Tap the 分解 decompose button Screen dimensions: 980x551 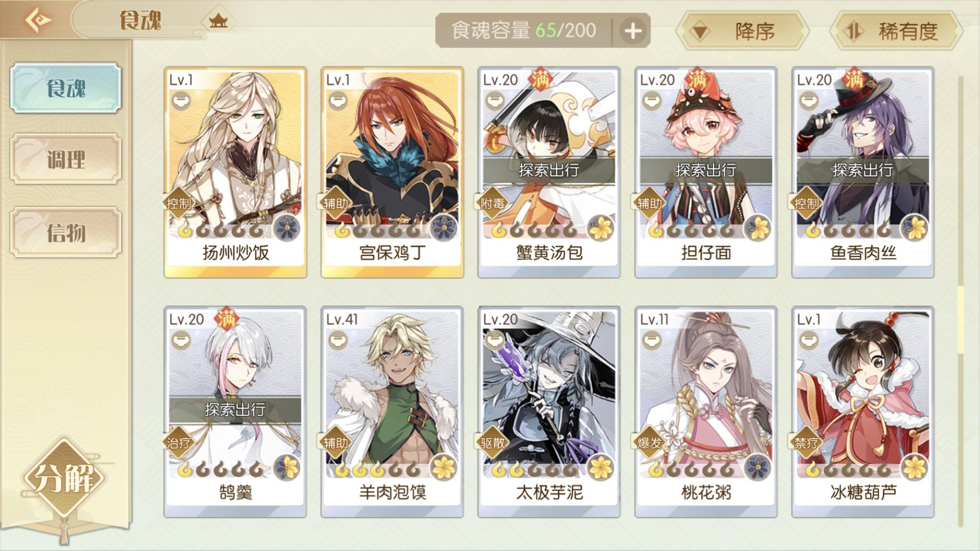(x=64, y=479)
